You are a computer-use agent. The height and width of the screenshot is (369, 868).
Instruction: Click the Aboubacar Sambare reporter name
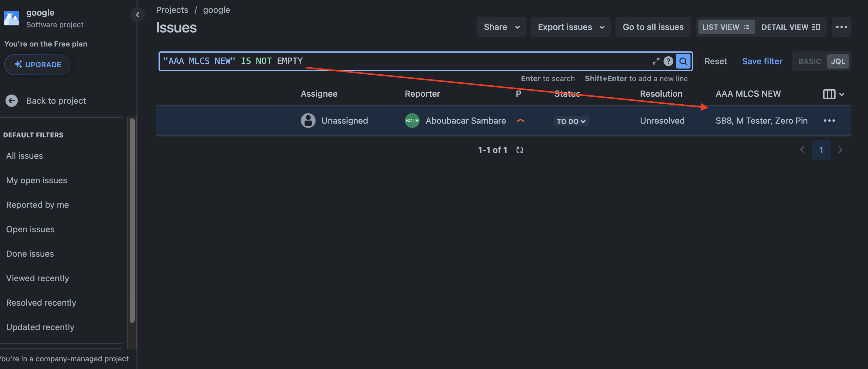tap(465, 121)
